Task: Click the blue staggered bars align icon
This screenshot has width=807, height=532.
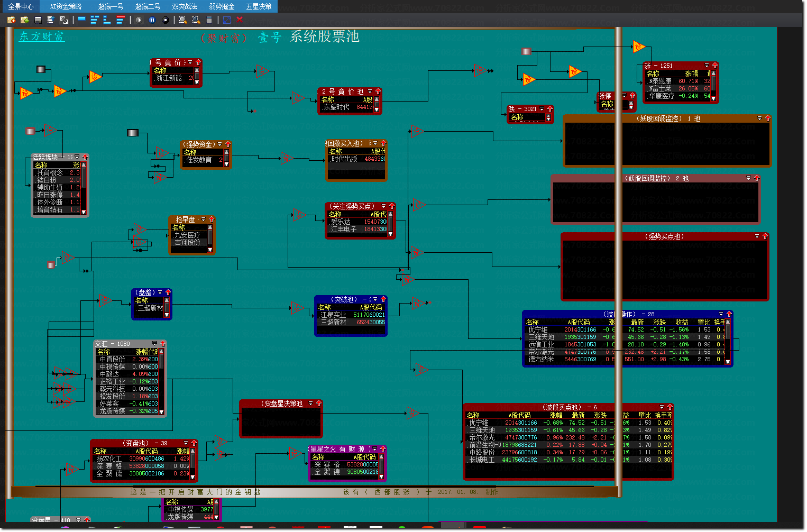Action: [95, 20]
